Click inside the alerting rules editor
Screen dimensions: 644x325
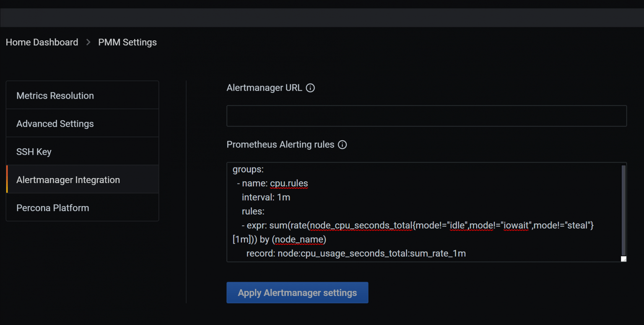(419, 210)
